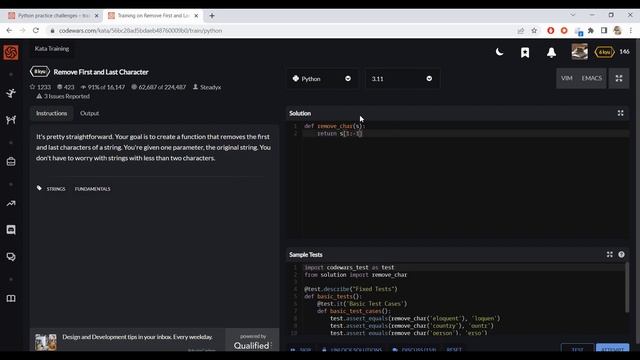Enable EMACS editor mode

pos(591,78)
